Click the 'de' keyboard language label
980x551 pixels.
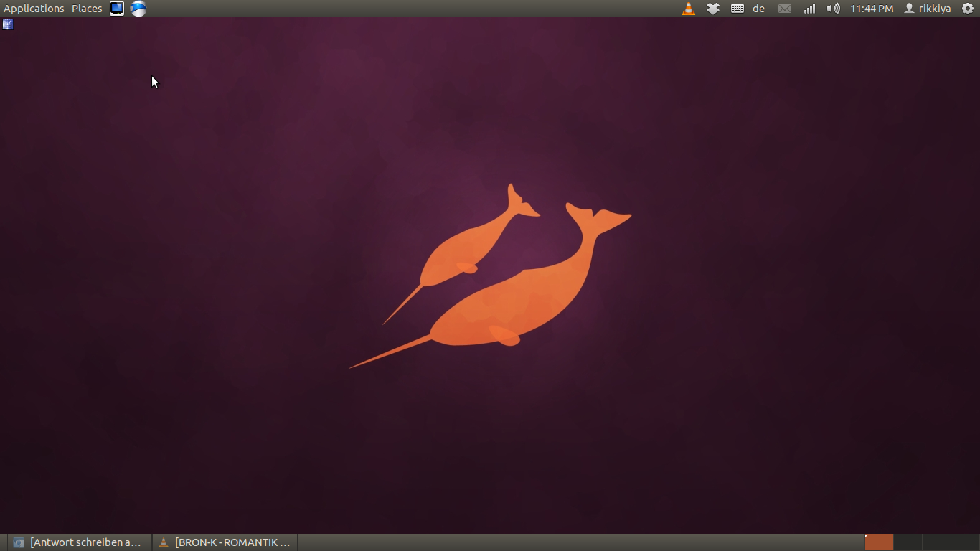(x=759, y=9)
